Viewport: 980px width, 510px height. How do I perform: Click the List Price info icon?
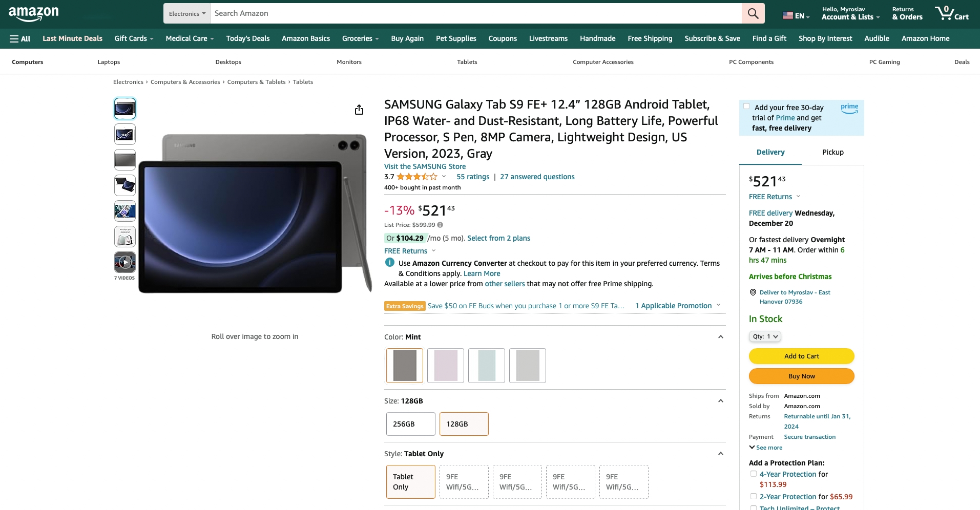coord(440,225)
